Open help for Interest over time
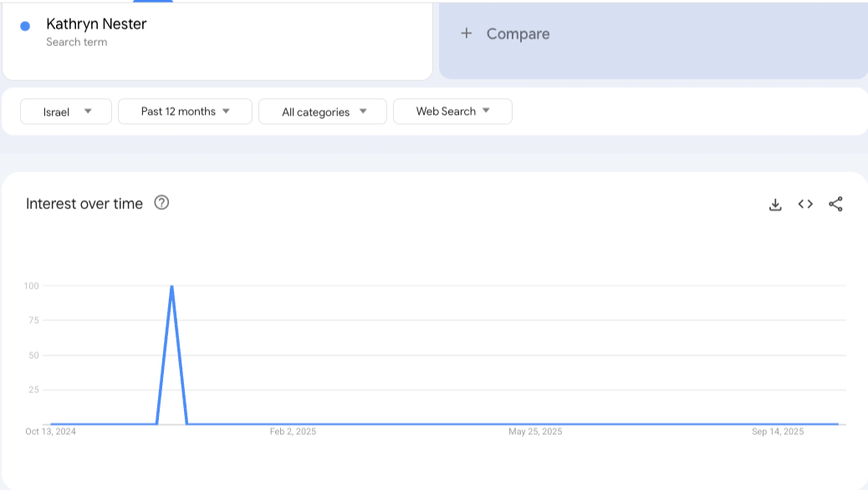This screenshot has width=868, height=490. pyautogui.click(x=162, y=202)
